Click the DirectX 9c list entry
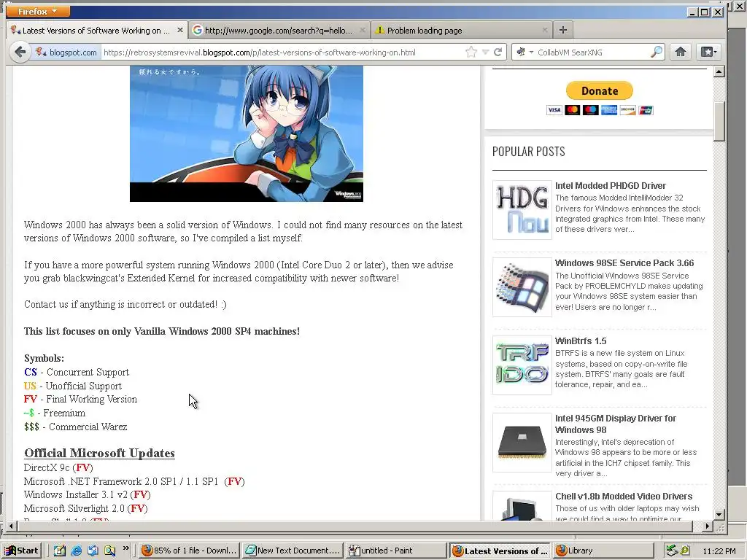The width and height of the screenshot is (747, 560). [58, 467]
